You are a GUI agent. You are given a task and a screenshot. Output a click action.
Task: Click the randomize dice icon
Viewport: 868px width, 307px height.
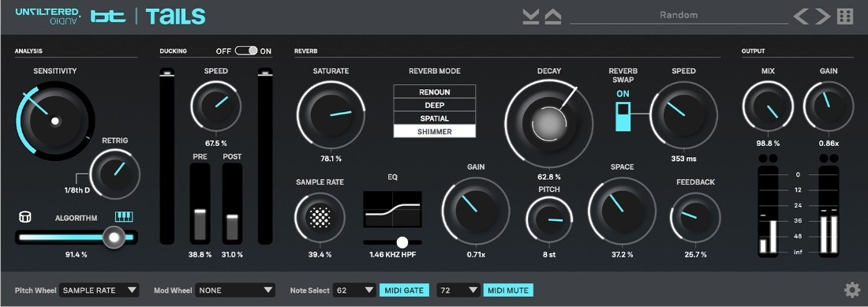tap(845, 17)
